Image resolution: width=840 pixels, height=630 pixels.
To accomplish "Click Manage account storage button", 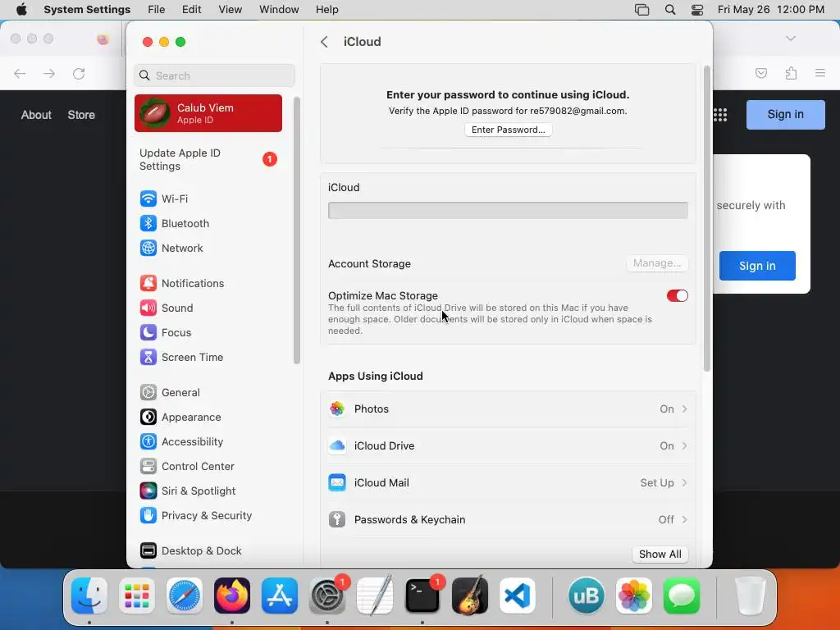I will [x=657, y=263].
